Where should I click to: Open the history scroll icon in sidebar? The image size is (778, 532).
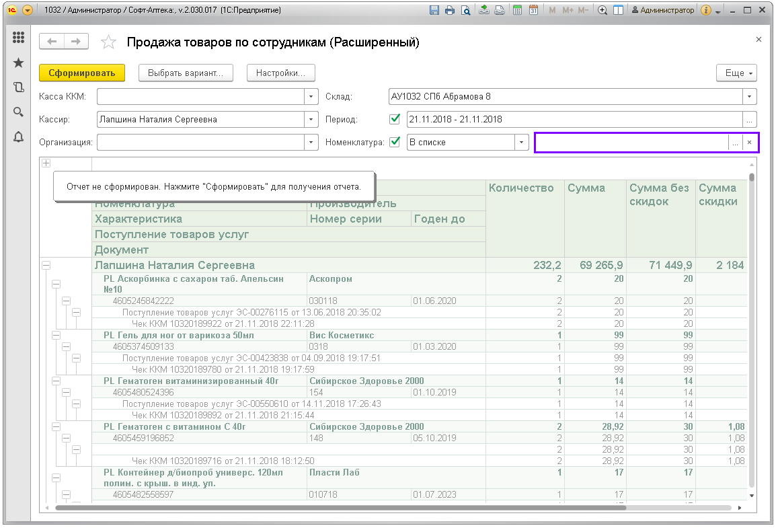[x=18, y=87]
